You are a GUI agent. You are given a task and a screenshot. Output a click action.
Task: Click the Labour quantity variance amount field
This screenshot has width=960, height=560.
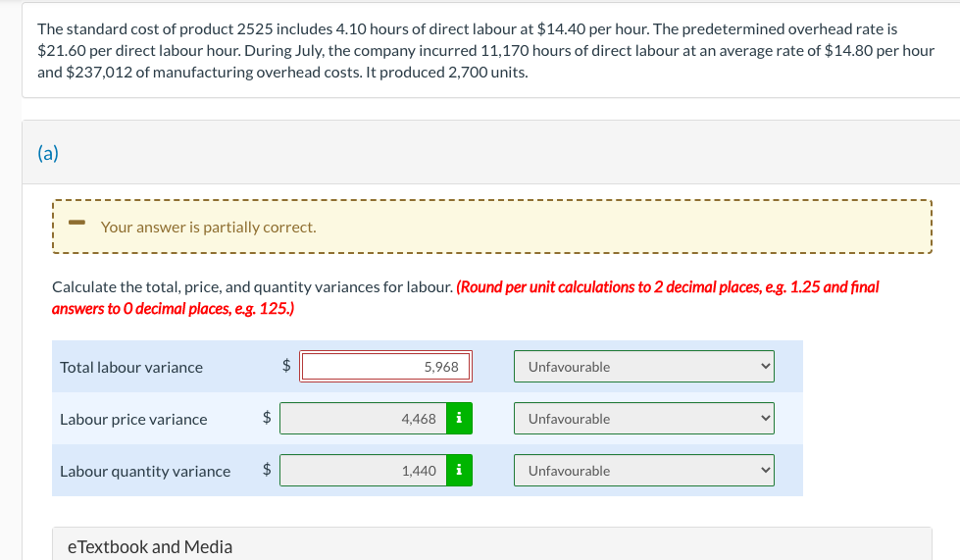[363, 471]
